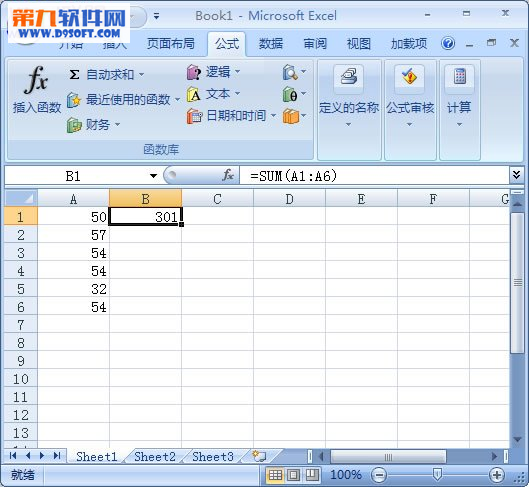Expand the Name Box dropdown arrow
This screenshot has height=487, width=531.
point(153,176)
